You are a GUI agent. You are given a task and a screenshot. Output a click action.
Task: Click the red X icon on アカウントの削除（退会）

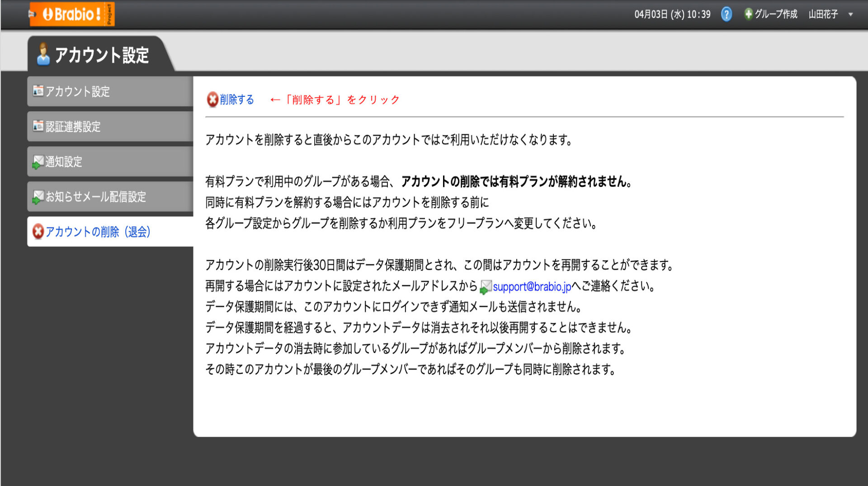38,232
